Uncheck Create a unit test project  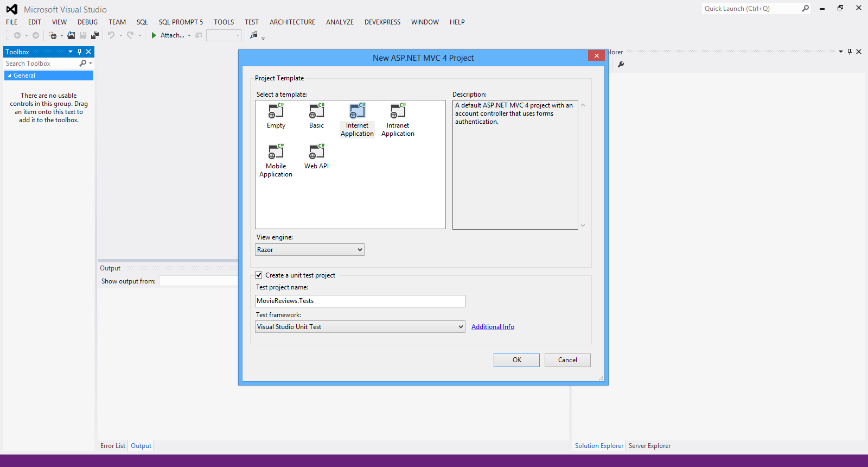259,275
